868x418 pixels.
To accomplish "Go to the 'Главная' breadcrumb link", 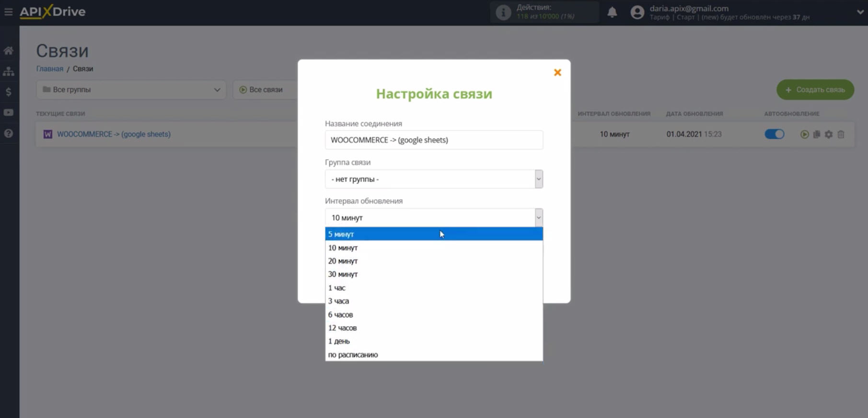I will click(50, 68).
